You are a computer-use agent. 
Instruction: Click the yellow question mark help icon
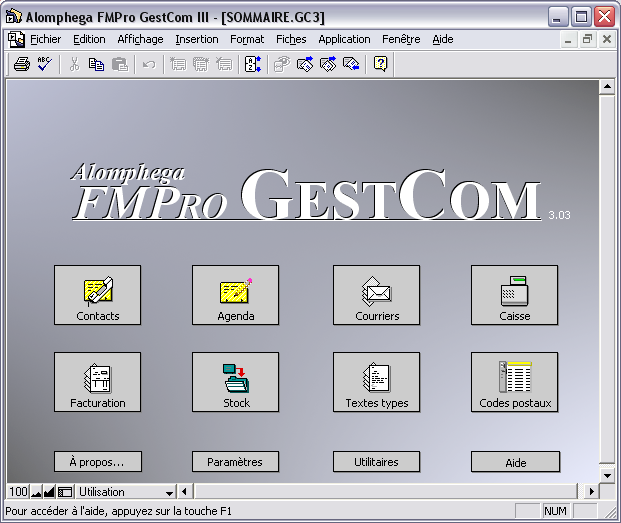tap(380, 64)
